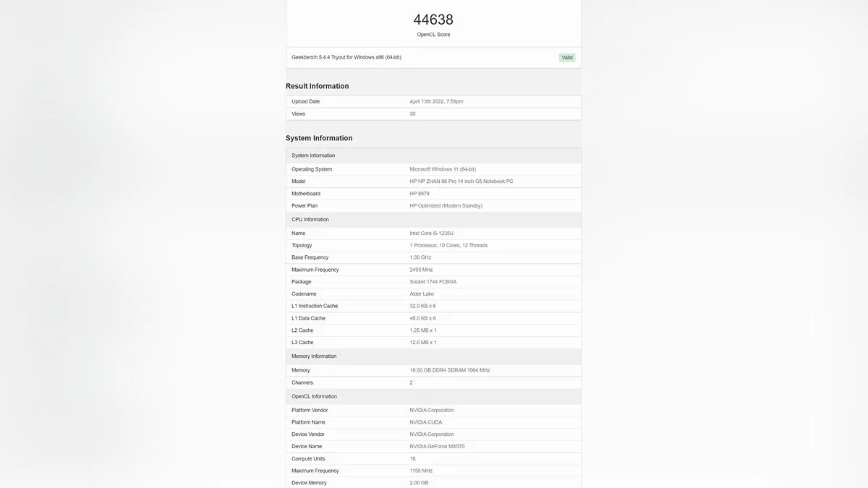The image size is (868, 488).
Task: Click the Views row count
Action: (412, 114)
